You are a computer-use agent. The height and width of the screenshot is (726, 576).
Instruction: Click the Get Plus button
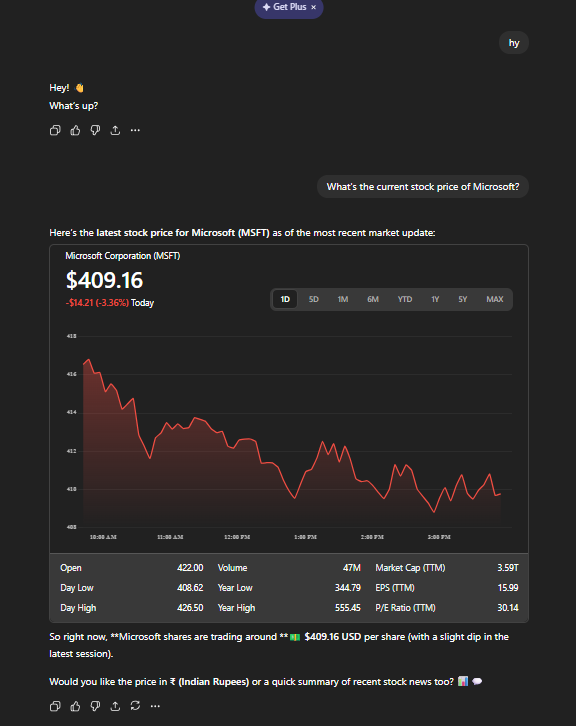[x=284, y=7]
